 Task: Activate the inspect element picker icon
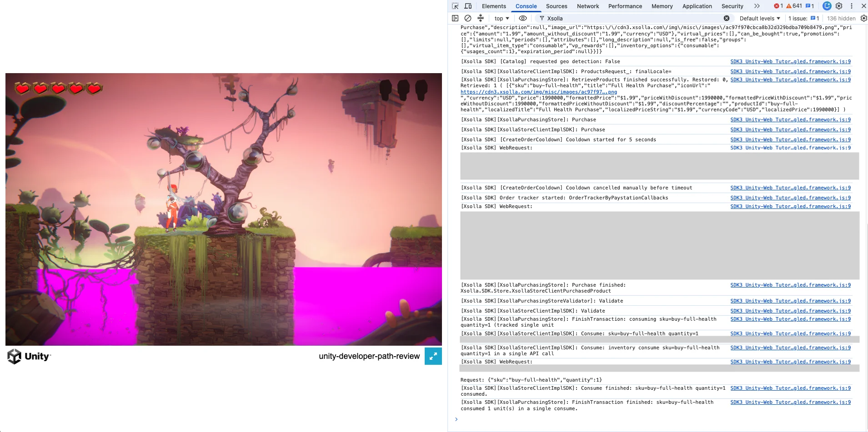pos(455,6)
